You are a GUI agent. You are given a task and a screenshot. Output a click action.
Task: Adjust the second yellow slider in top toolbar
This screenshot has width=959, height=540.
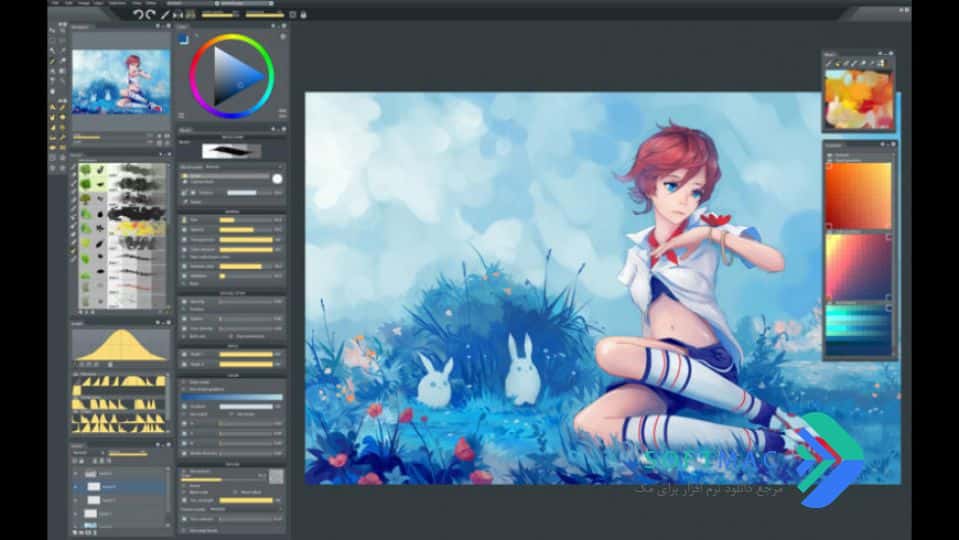265,15
